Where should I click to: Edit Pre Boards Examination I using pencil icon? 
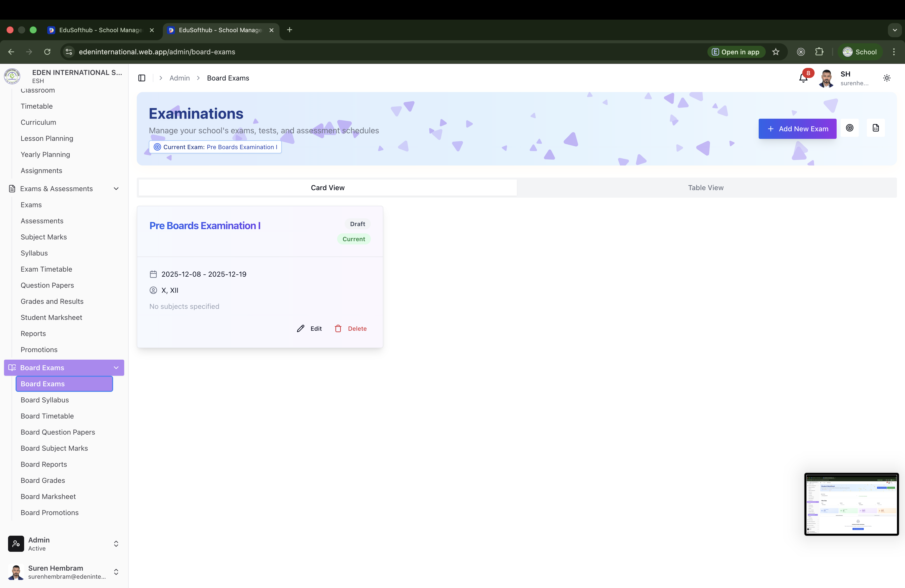tap(309, 328)
